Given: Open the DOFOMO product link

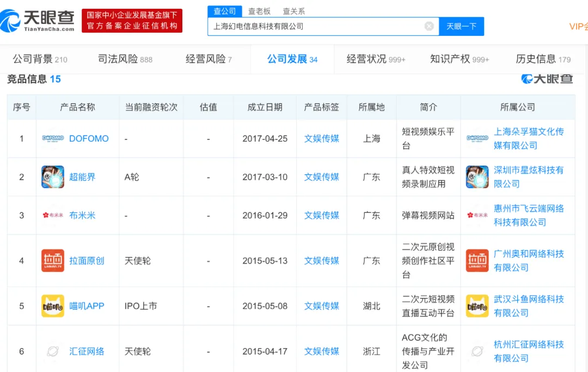Looking at the screenshot, I should (x=89, y=138).
